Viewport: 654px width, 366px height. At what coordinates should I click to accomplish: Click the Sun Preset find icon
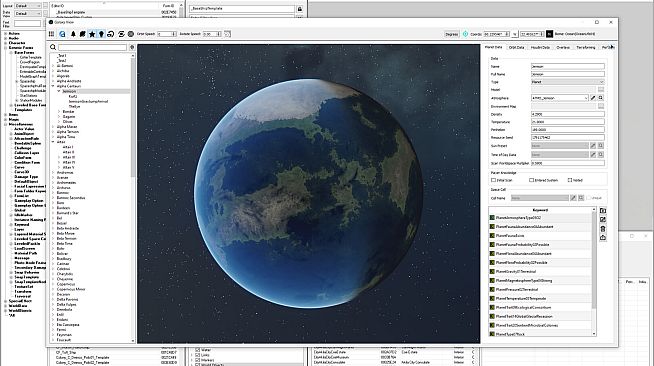pyautogui.click(x=601, y=145)
